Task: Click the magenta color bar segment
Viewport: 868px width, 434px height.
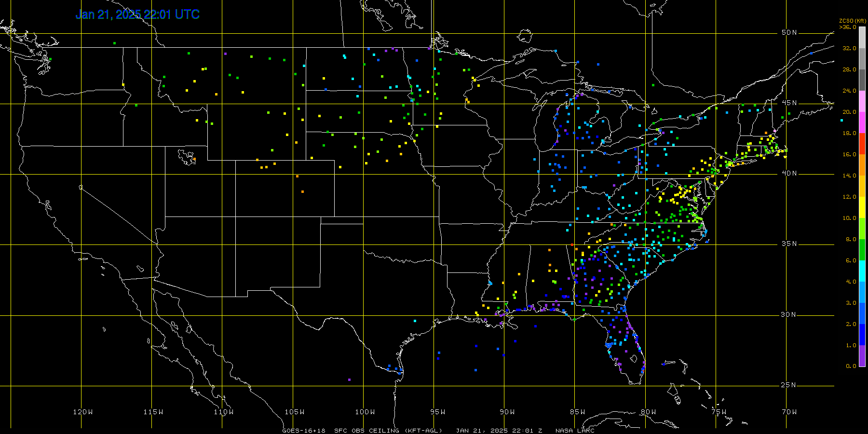Action: [862, 122]
